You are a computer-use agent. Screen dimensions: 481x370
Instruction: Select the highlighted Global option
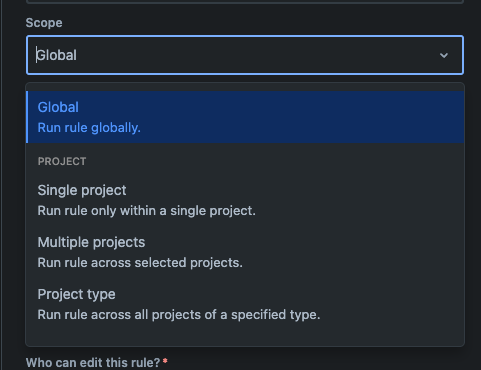(x=245, y=117)
